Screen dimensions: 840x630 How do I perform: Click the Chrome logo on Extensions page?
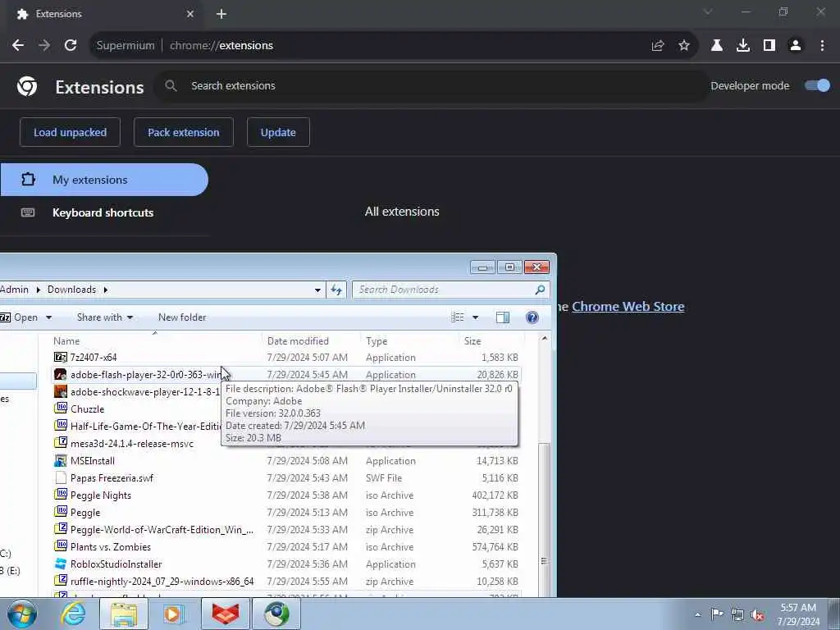click(x=27, y=86)
